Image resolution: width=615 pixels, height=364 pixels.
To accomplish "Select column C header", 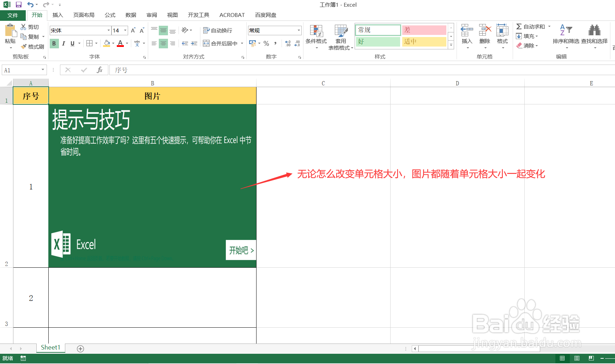I will 323,83.
